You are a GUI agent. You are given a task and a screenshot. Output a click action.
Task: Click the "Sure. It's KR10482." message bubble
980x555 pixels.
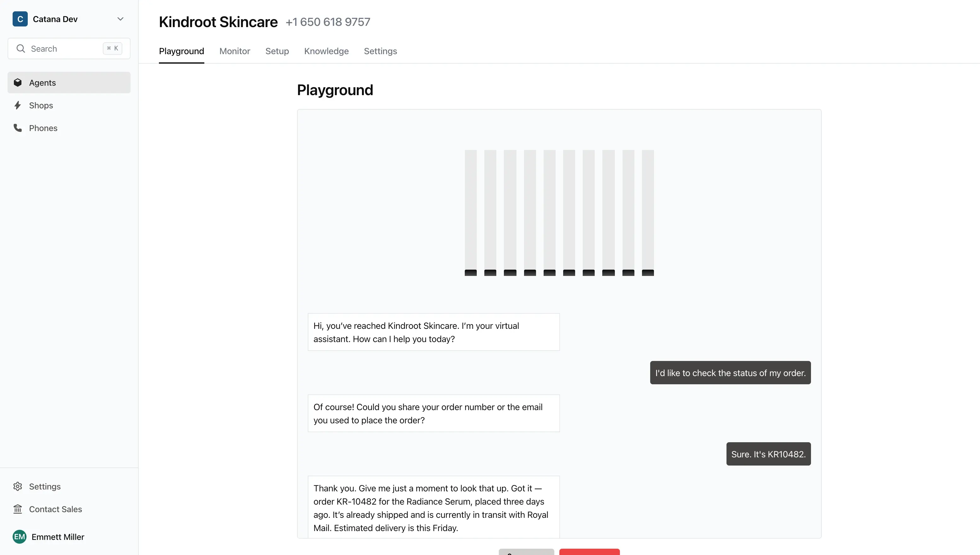click(x=768, y=454)
